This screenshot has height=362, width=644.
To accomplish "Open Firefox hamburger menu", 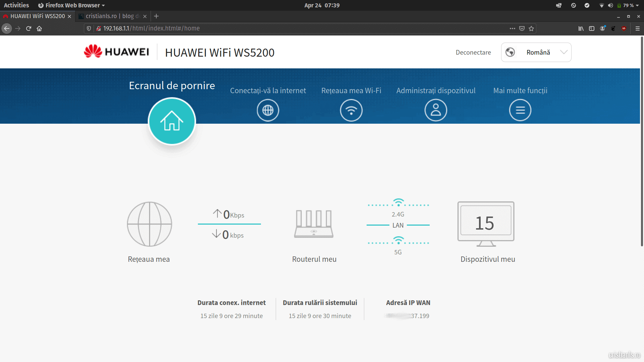I will 637,28.
